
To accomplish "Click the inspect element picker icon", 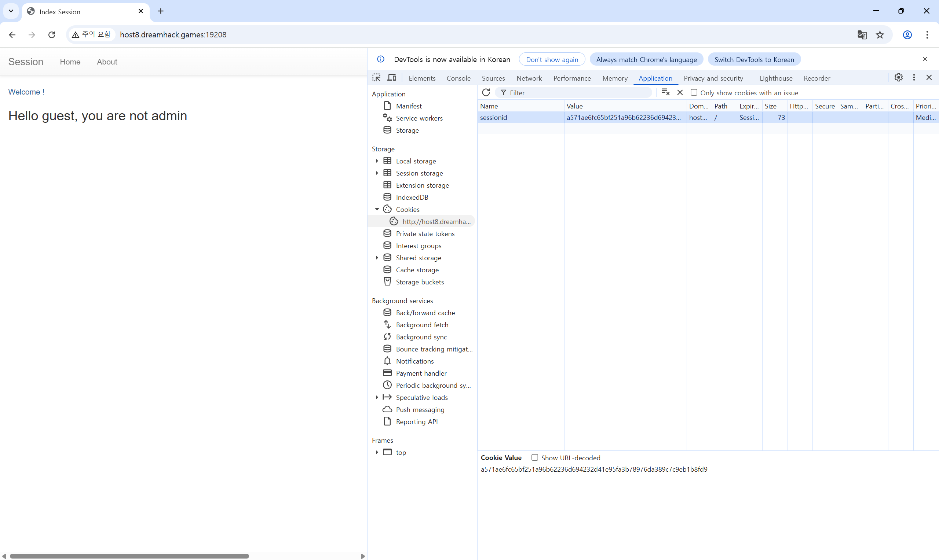I will 376,78.
